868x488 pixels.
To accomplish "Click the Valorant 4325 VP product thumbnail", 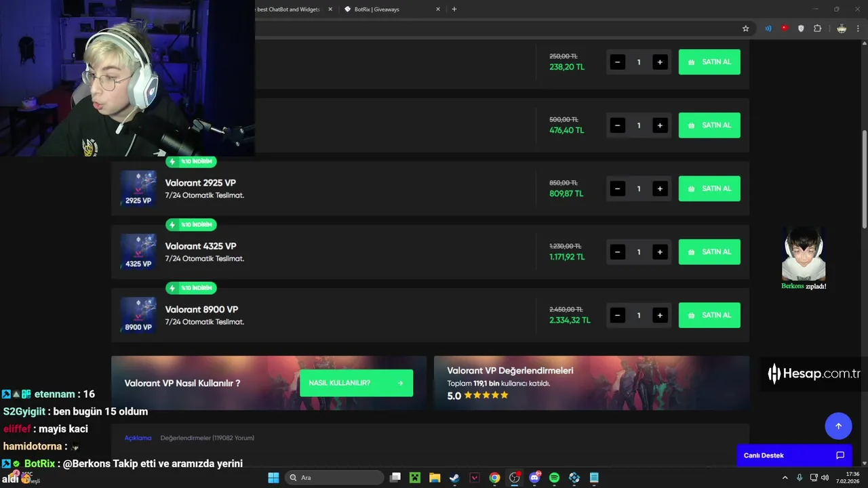I will click(138, 251).
